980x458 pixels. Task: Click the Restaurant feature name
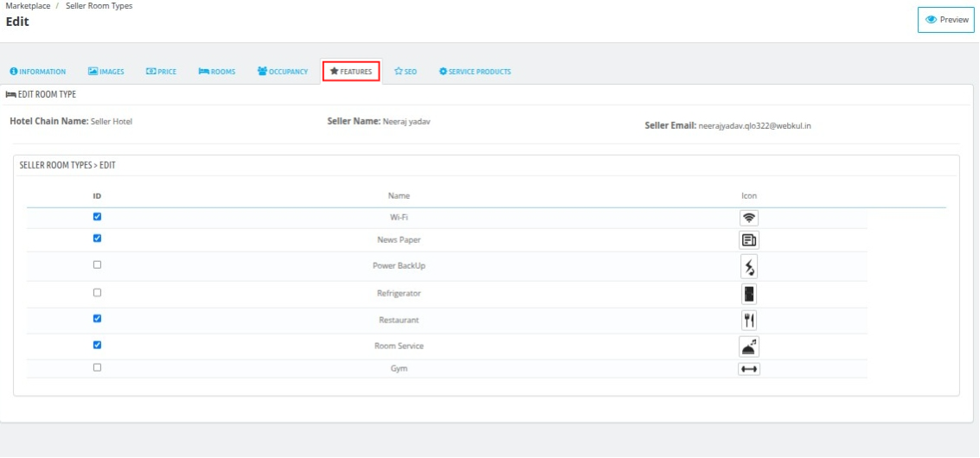tap(399, 320)
